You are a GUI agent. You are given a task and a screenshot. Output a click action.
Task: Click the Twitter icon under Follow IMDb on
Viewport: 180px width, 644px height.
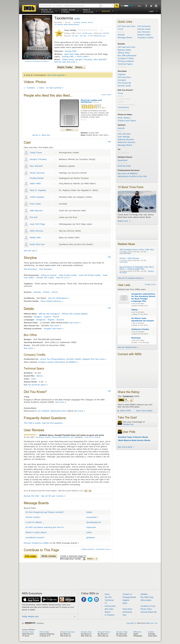click(x=90, y=599)
